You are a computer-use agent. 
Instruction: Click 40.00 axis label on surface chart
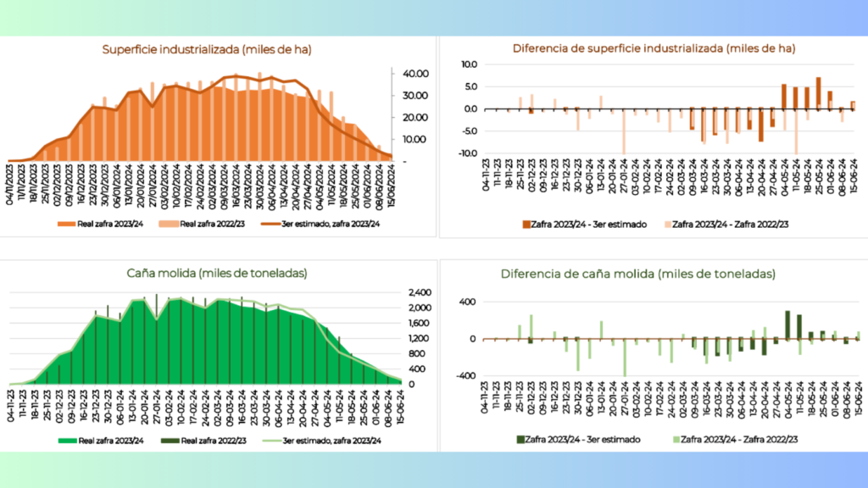click(415, 74)
